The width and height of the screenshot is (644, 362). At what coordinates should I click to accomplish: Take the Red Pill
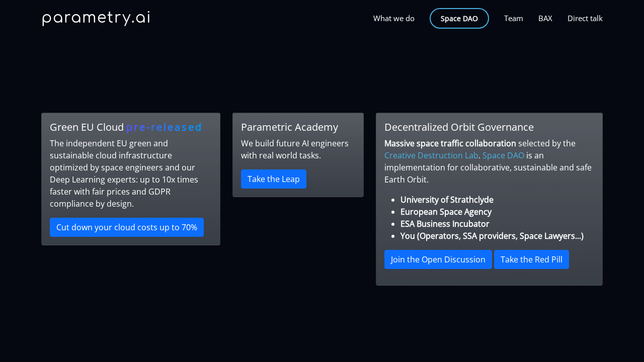click(531, 259)
